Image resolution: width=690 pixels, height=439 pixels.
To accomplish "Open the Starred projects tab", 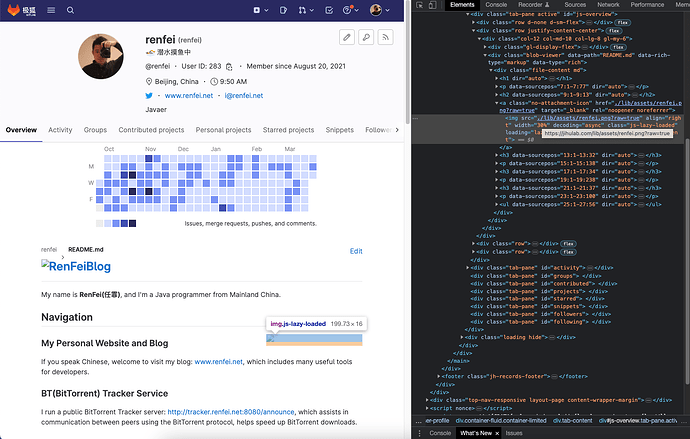I will tap(289, 130).
